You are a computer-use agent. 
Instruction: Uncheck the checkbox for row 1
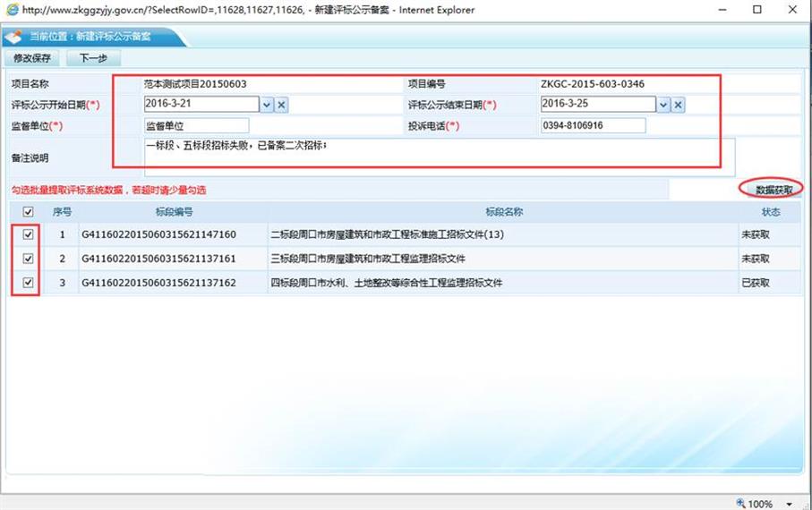(28, 234)
